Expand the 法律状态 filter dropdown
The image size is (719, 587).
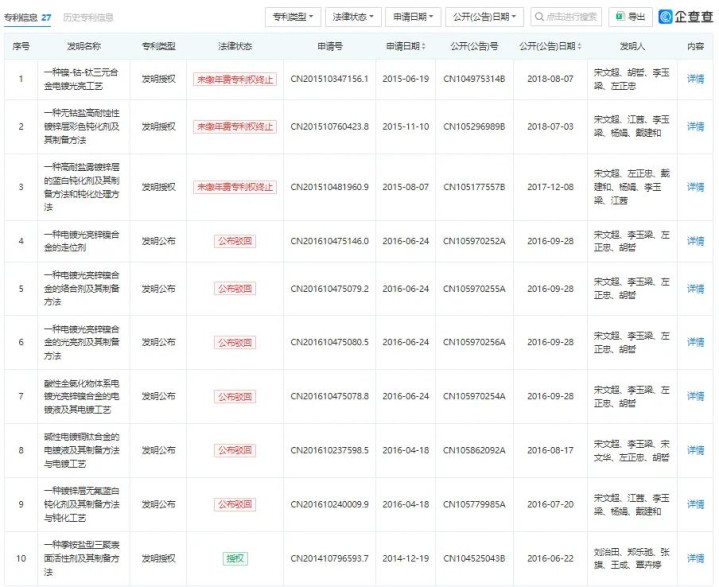353,17
